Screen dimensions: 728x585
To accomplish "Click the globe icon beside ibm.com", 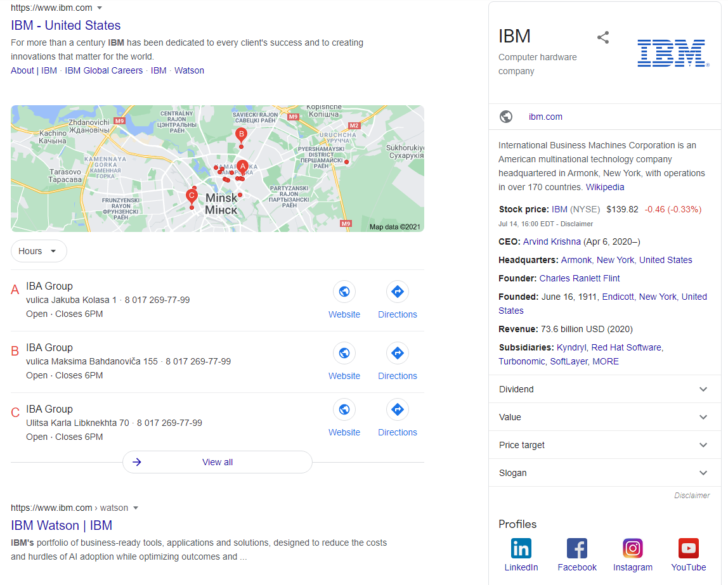I will (x=506, y=117).
